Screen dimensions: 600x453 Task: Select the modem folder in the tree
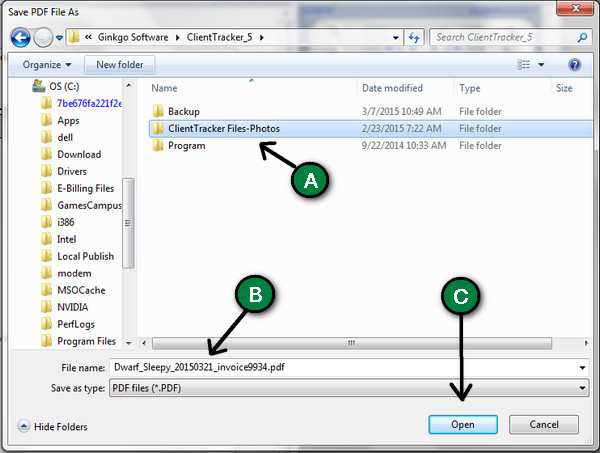pos(66,273)
